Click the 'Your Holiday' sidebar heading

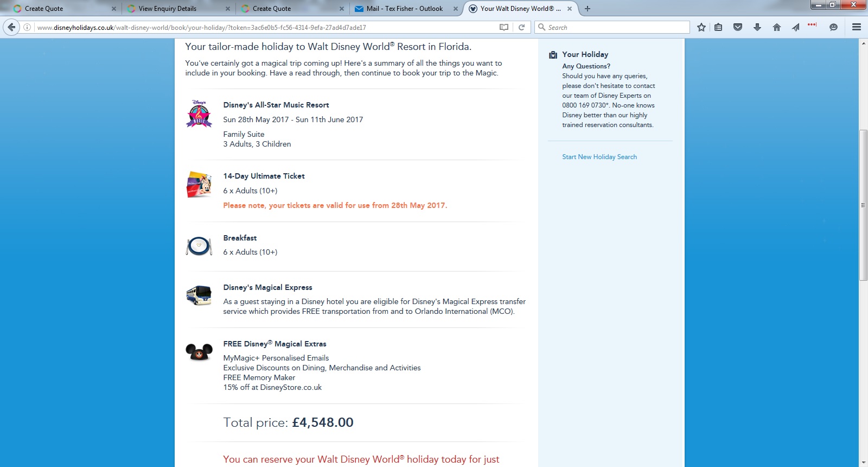(x=585, y=54)
